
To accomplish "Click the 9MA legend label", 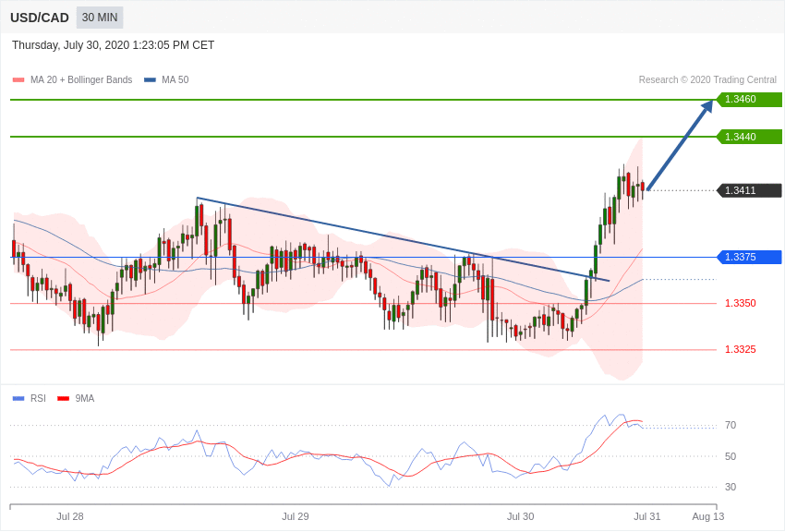I will [85, 399].
